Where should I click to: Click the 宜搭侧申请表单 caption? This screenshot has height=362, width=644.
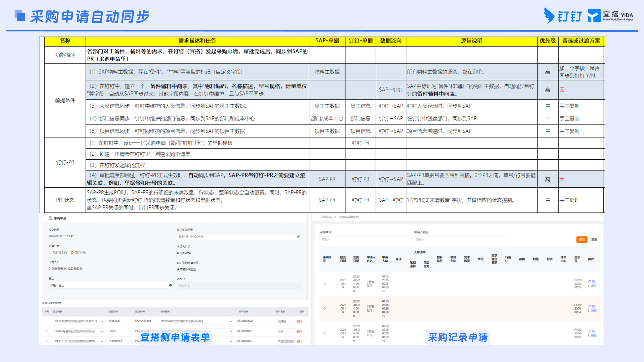(175, 337)
